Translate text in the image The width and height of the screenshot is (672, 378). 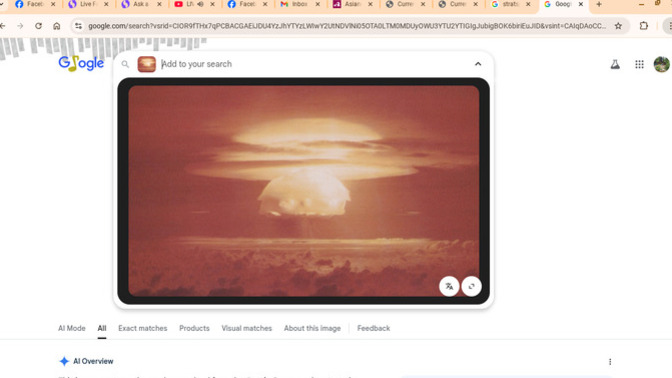pos(449,286)
